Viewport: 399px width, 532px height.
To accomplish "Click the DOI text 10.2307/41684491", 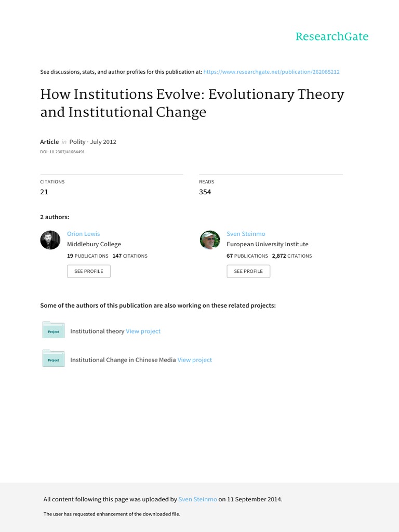I will pos(62,152).
